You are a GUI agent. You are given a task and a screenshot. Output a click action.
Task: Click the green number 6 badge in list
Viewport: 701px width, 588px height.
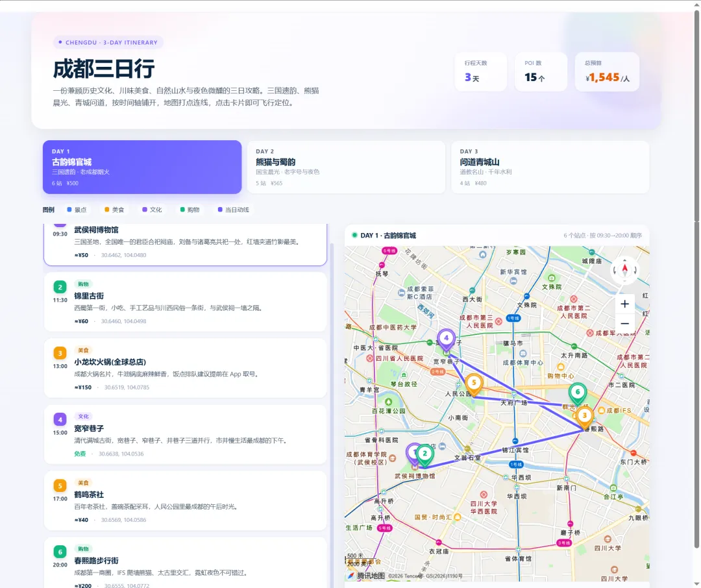tap(60, 552)
